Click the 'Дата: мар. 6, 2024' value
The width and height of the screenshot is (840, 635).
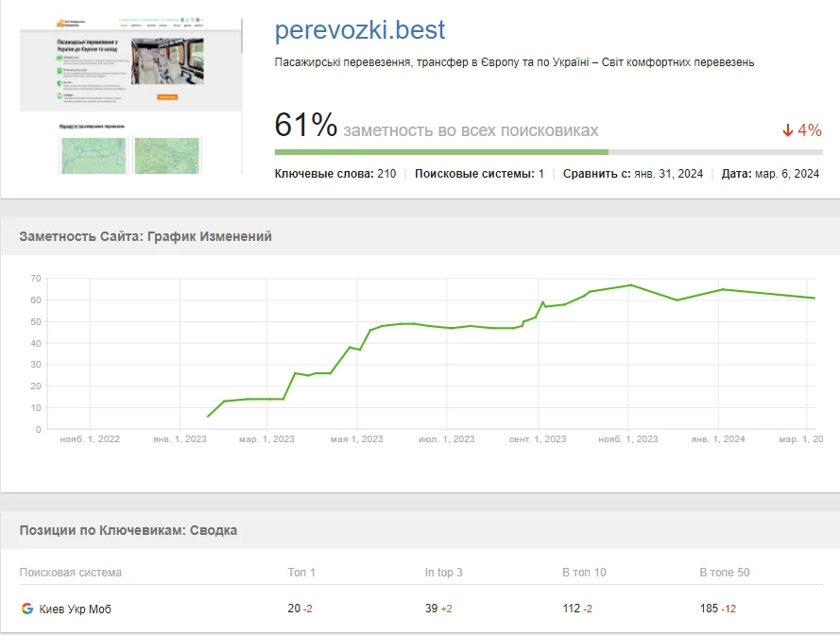point(770,174)
